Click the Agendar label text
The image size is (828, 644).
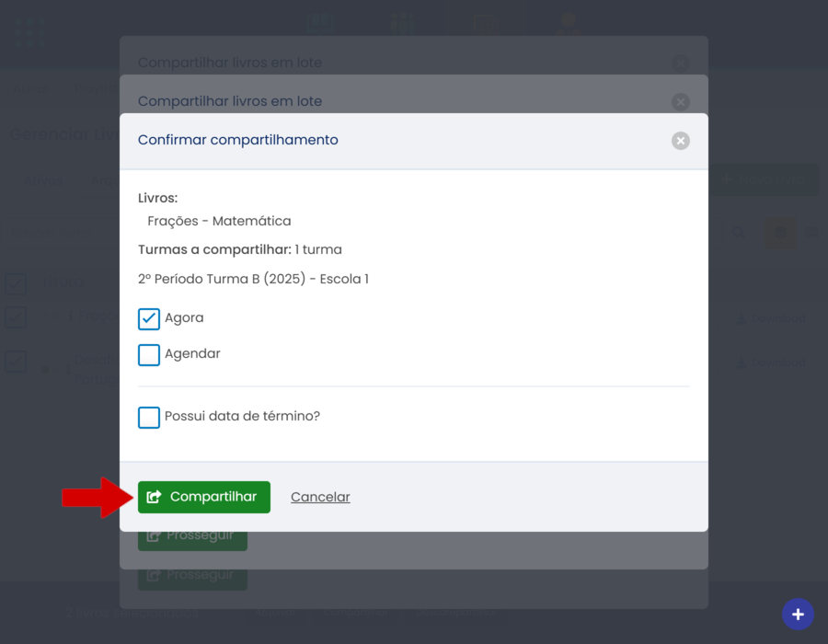tap(192, 354)
